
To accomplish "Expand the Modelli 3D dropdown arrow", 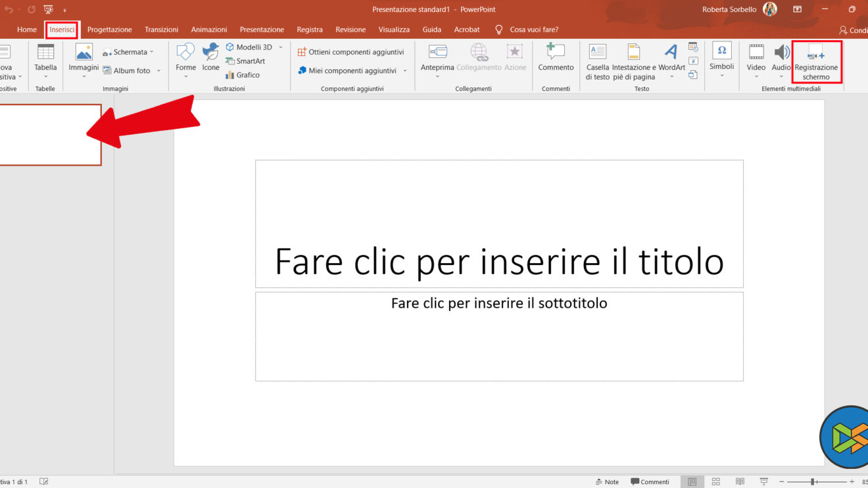I will click(x=280, y=47).
